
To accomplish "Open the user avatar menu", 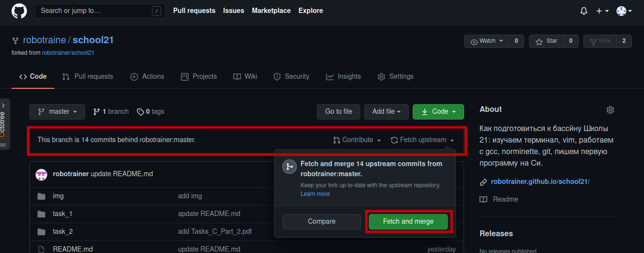I will point(624,11).
